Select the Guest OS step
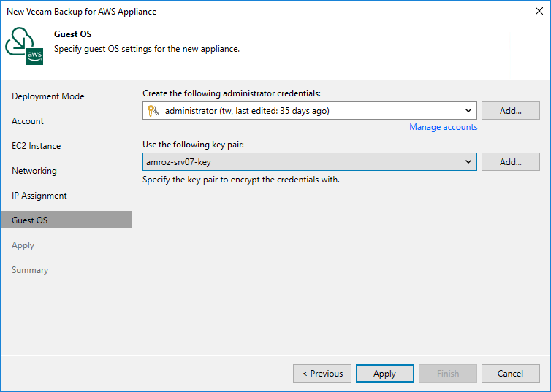551x392 pixels. (30, 220)
